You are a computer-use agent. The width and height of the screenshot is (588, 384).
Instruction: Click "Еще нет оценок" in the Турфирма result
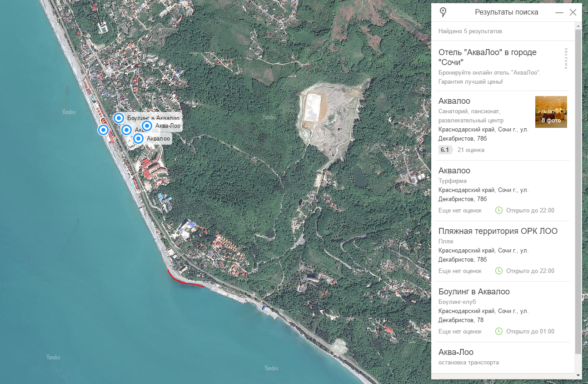pyautogui.click(x=460, y=210)
